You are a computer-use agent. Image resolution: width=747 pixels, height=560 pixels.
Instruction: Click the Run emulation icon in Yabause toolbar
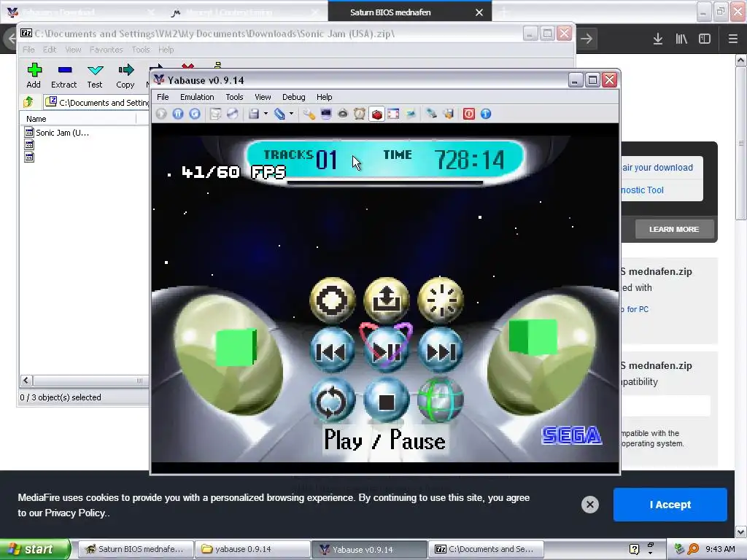point(161,114)
